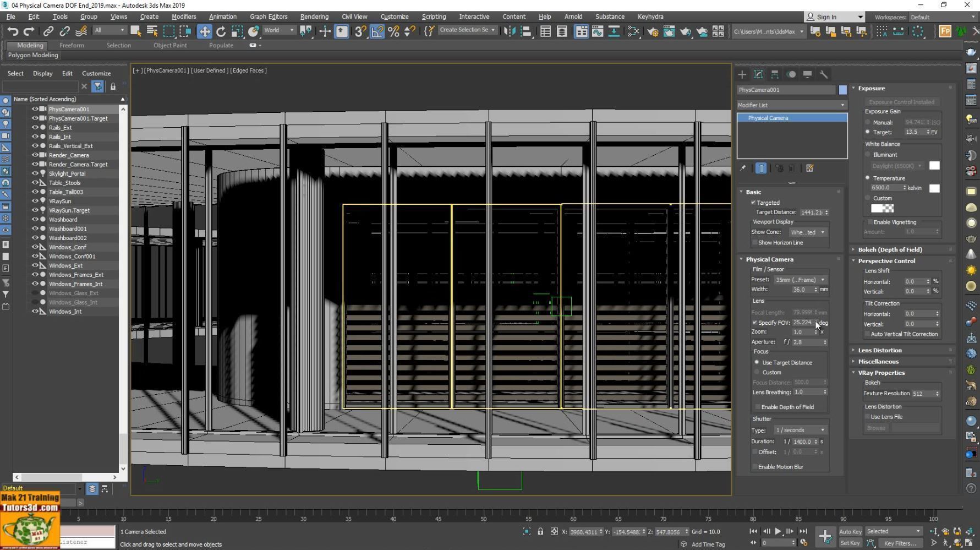Open the Film/Sensor Preset dropdown
Screen dimensions: 980x550
pyautogui.click(x=800, y=280)
